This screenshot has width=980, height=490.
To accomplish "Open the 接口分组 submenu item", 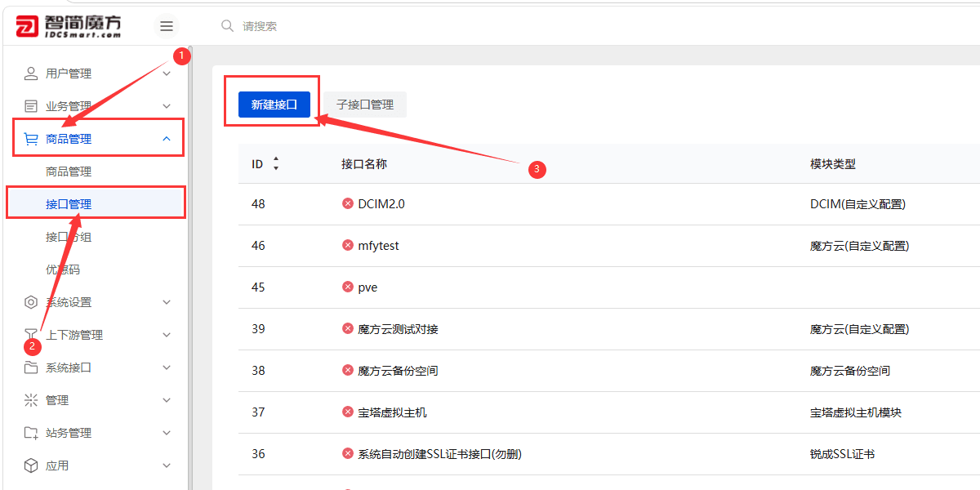I will (x=69, y=237).
